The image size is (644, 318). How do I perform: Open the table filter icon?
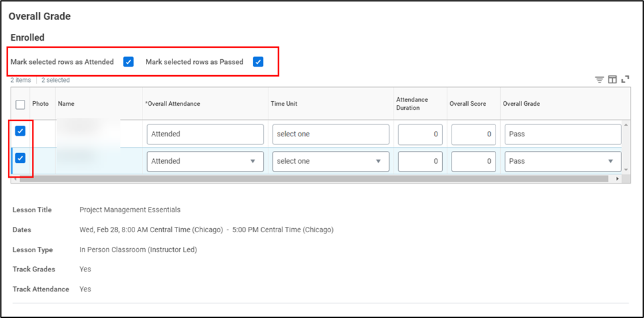(599, 80)
